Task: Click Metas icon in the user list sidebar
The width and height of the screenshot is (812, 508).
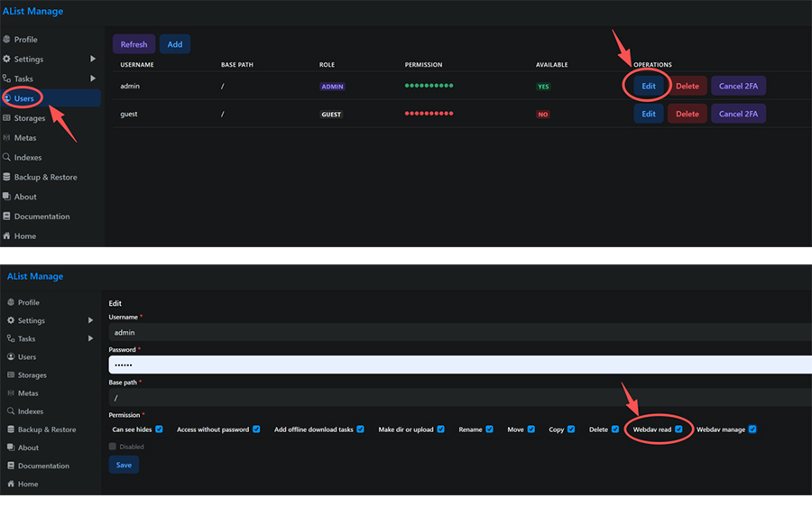Action: tap(7, 138)
